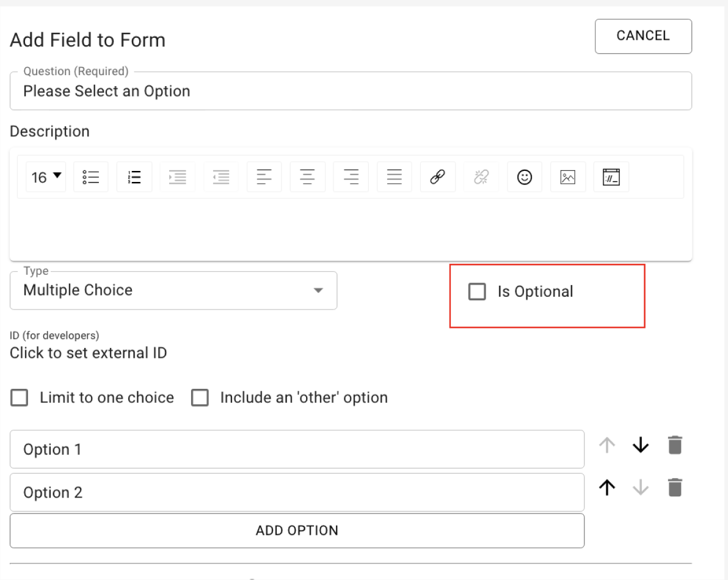The image size is (728, 580).
Task: Click the insert image icon
Action: pyautogui.click(x=568, y=177)
